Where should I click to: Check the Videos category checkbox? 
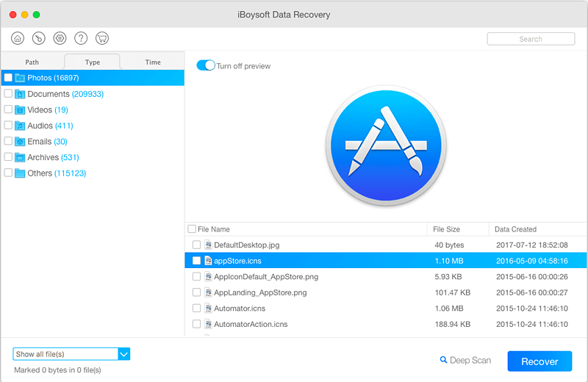8,109
